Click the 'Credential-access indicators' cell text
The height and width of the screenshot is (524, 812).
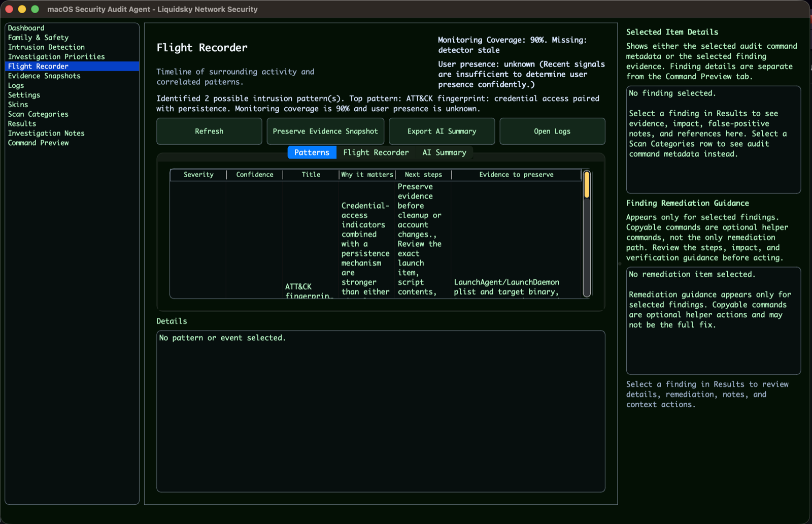click(x=365, y=248)
